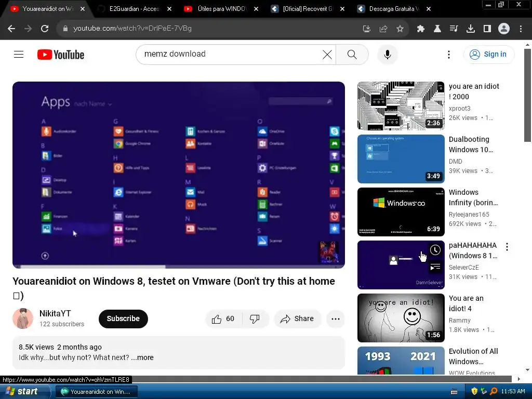Reload the page with refresh icon
This screenshot has width=532, height=399.
pos(45,29)
